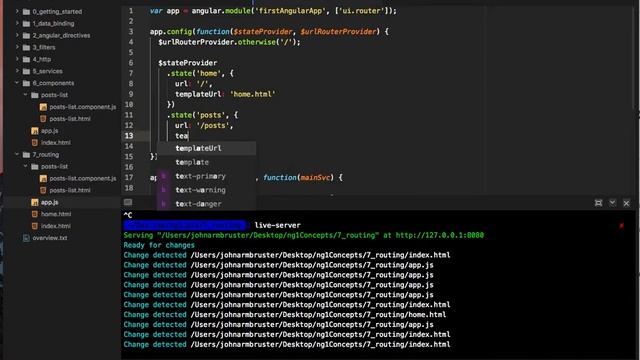
Task: Click line number 11 in the gutter
Action: pyautogui.click(x=129, y=115)
